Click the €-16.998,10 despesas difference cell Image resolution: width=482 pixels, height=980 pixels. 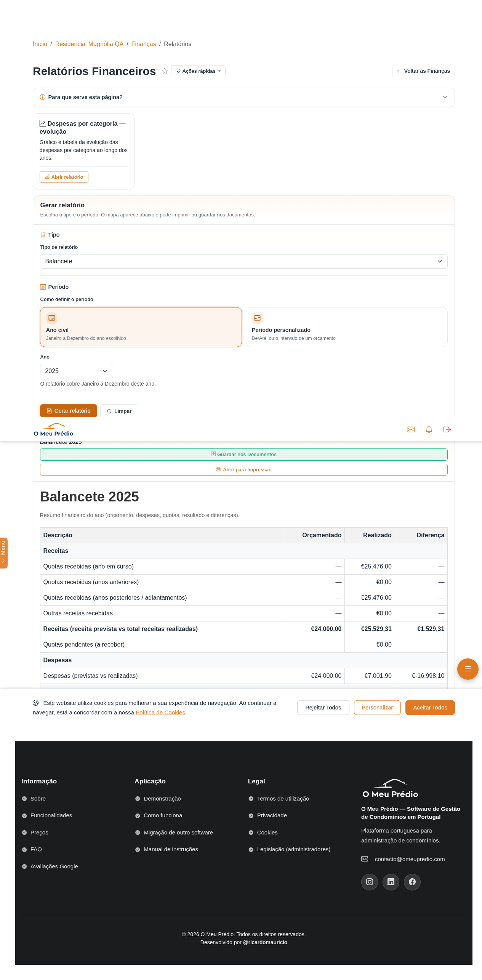421,676
